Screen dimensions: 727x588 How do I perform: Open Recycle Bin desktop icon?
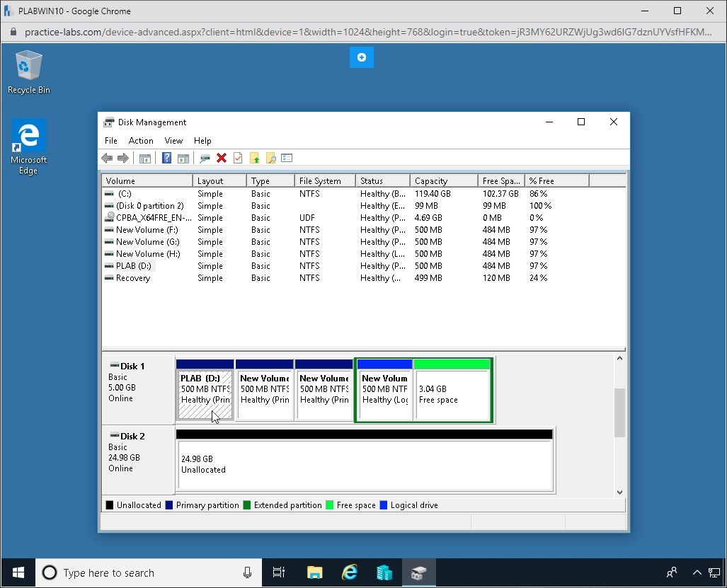pos(29,72)
